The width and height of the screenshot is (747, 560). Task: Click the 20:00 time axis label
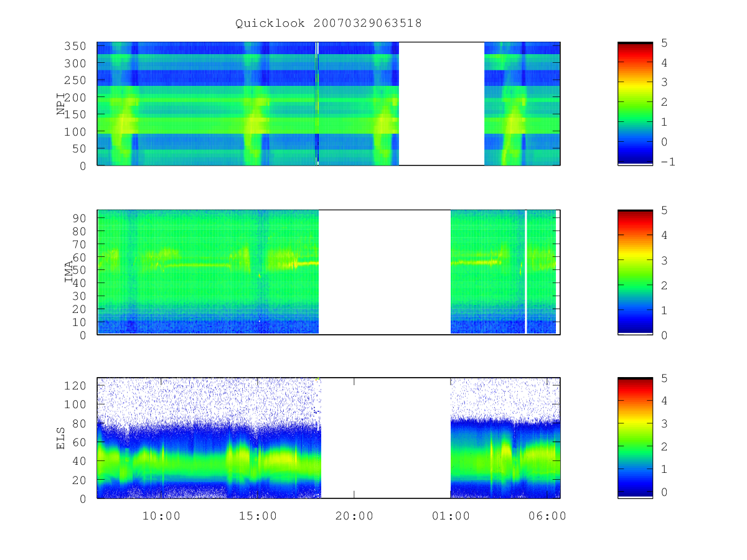[x=354, y=516]
